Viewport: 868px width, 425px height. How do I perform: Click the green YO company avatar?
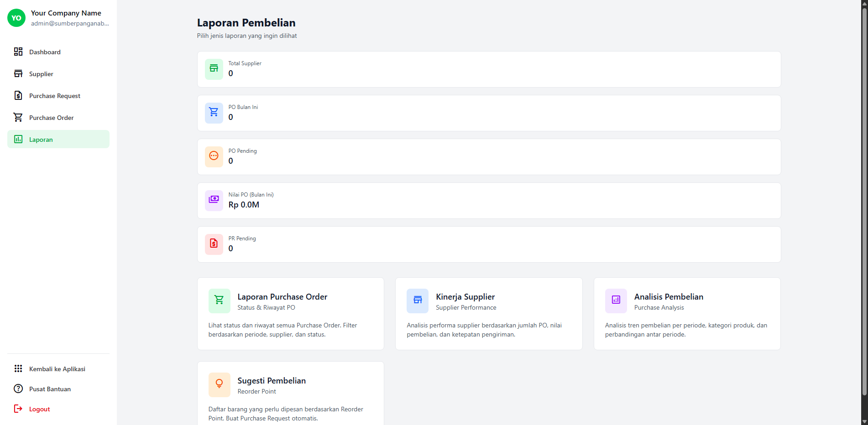coord(16,18)
